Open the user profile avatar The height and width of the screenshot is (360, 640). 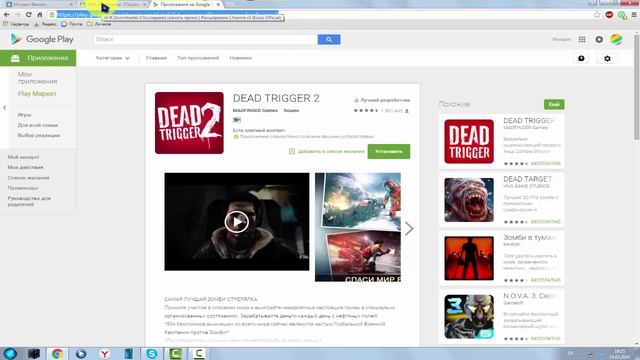(616, 40)
